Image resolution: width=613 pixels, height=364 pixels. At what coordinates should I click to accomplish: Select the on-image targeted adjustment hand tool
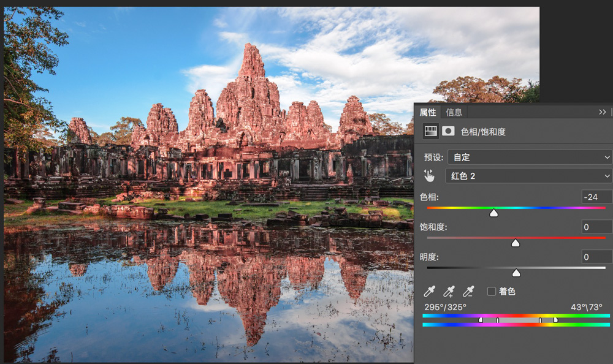429,176
